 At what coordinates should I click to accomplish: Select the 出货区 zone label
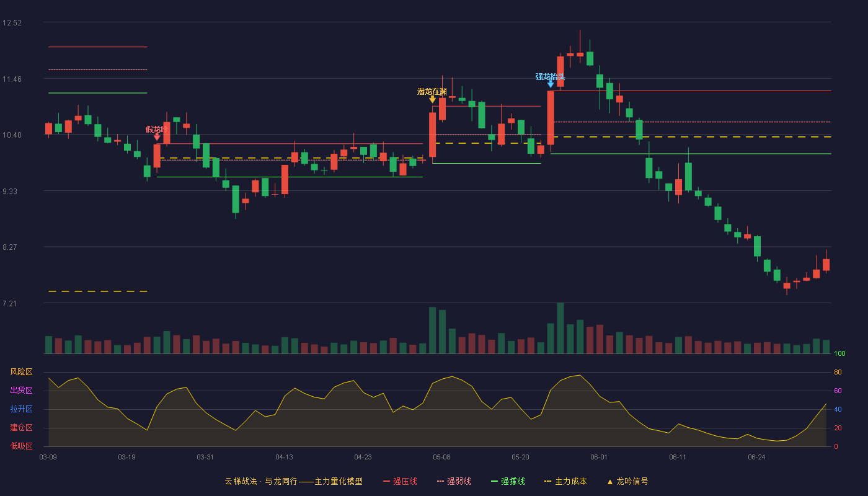coord(21,391)
